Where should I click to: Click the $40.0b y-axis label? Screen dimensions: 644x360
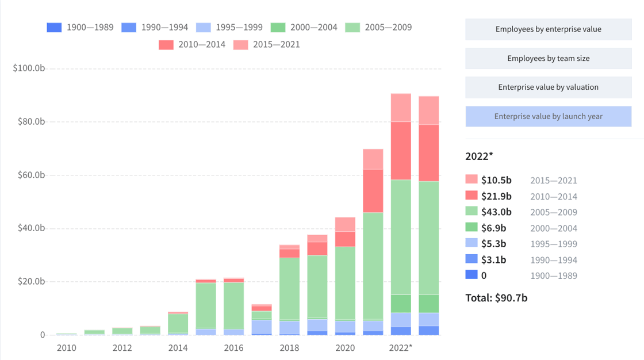coord(31,228)
